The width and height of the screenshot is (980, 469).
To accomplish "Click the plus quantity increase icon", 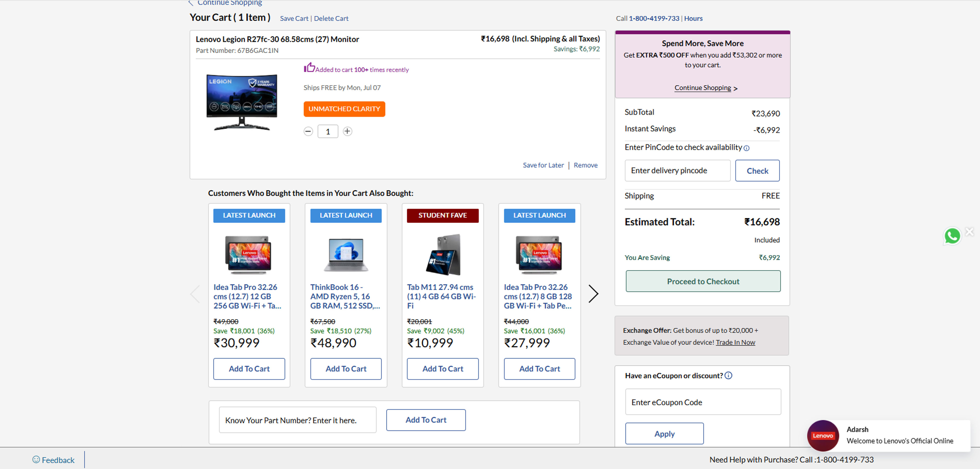I will pos(347,131).
